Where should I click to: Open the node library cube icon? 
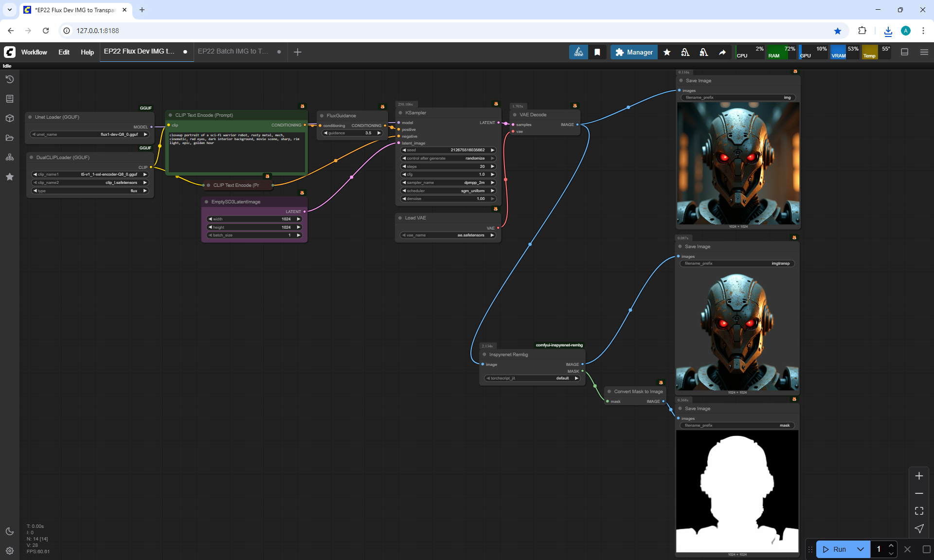tap(10, 118)
